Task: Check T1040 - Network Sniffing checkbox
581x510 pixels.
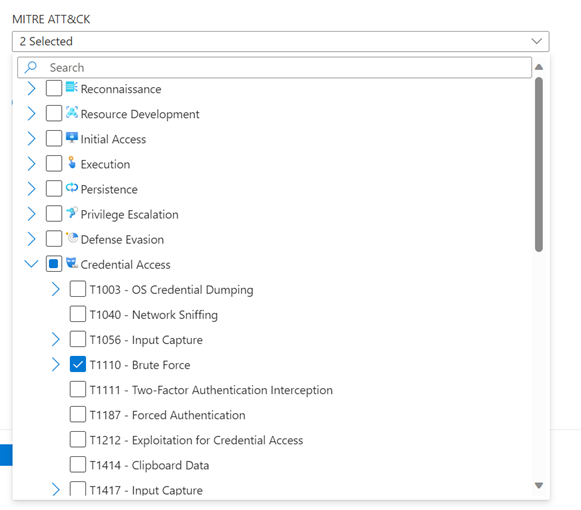Action: (x=77, y=314)
